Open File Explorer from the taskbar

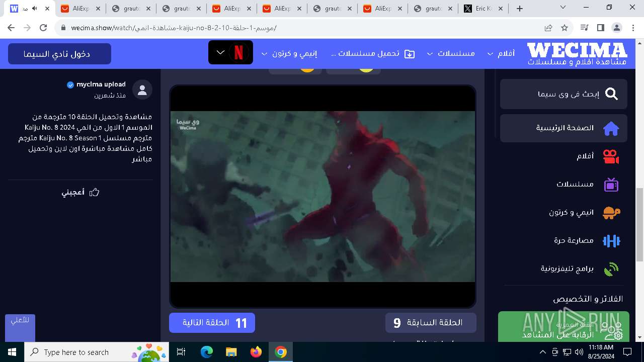coord(231,352)
